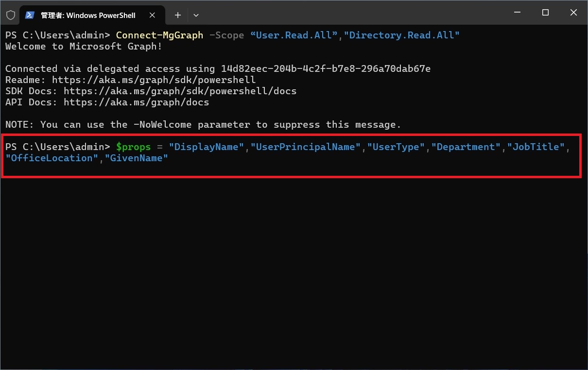This screenshot has width=588, height=370.
Task: Click the "JobTitle" string
Action: 536,147
